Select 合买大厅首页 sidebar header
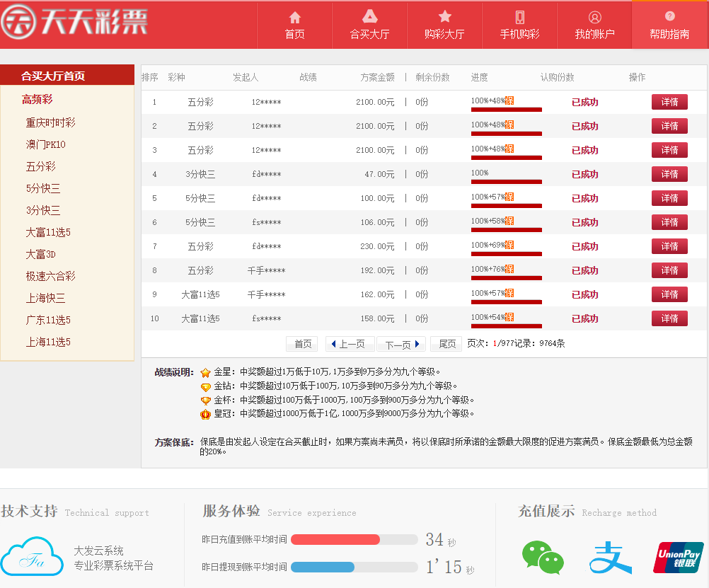Screen dimensions: 709x588 (53, 76)
